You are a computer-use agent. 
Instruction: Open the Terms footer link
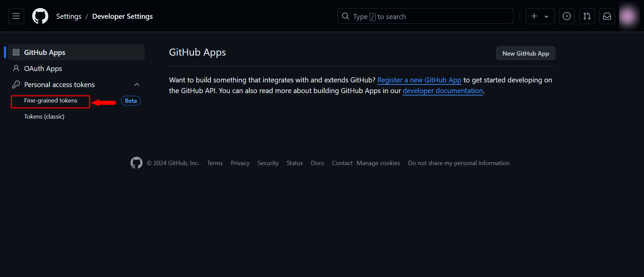[215, 163]
